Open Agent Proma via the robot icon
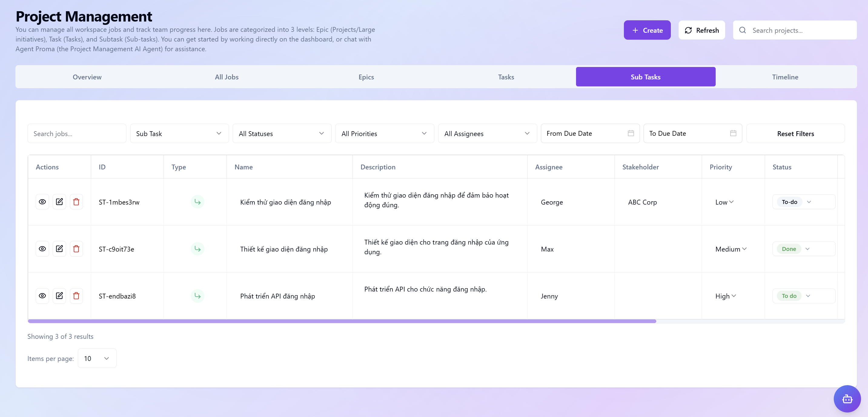This screenshot has height=417, width=868. (848, 399)
